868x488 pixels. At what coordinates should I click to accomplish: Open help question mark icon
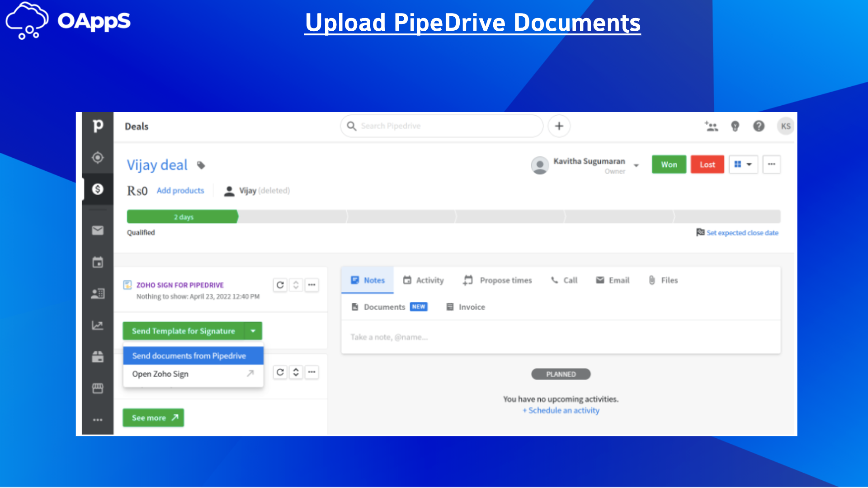759,126
